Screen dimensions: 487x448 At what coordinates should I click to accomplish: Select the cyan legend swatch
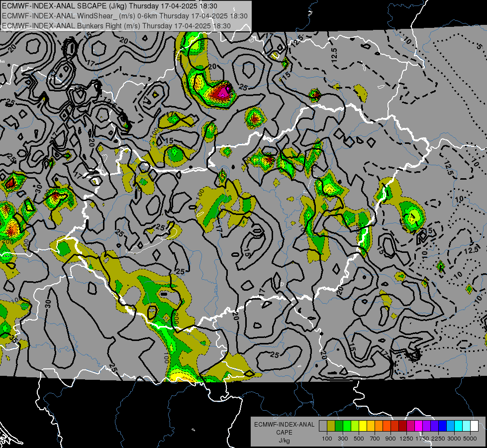tap(459, 426)
